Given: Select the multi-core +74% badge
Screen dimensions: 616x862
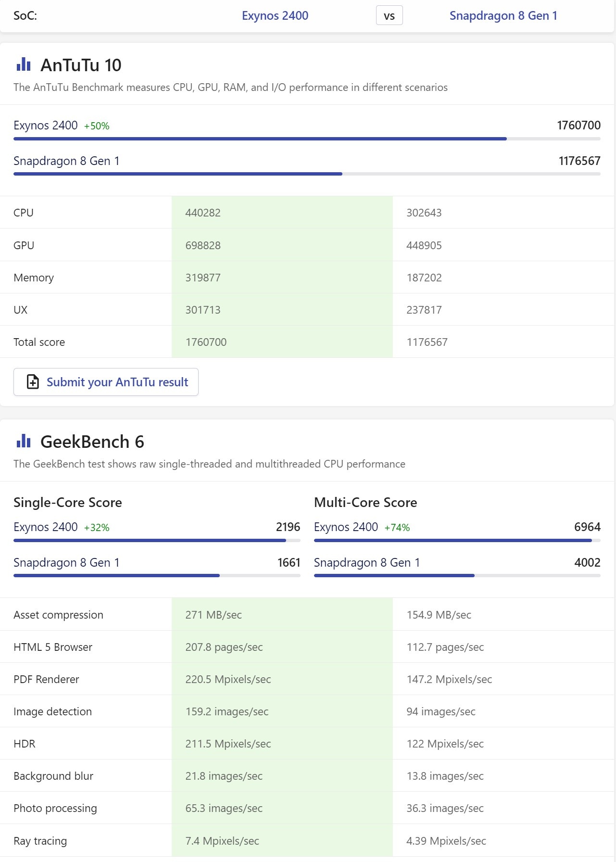Looking at the screenshot, I should [x=397, y=528].
